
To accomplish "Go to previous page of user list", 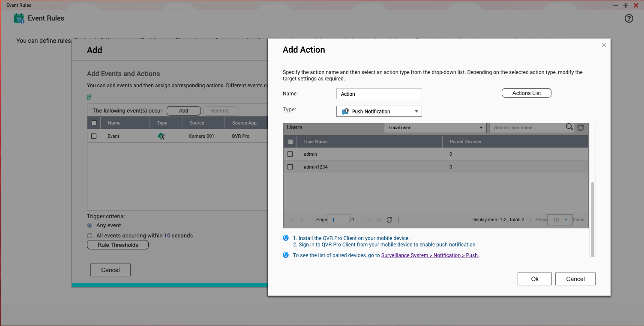I will coord(302,219).
